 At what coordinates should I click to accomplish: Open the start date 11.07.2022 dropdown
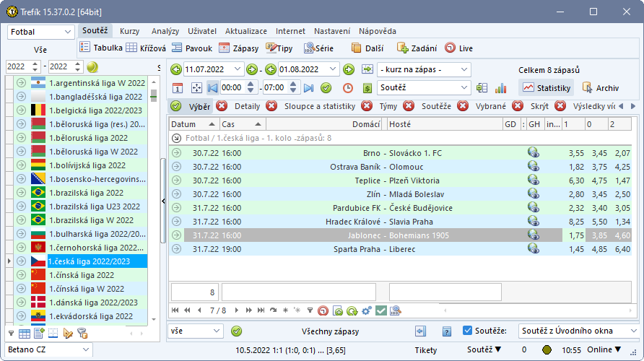[x=238, y=69]
